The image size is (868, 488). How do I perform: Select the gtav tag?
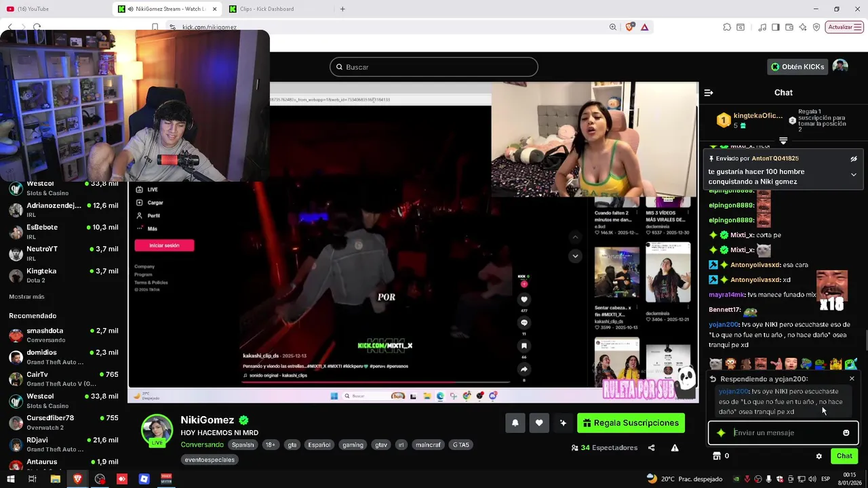[x=381, y=445]
